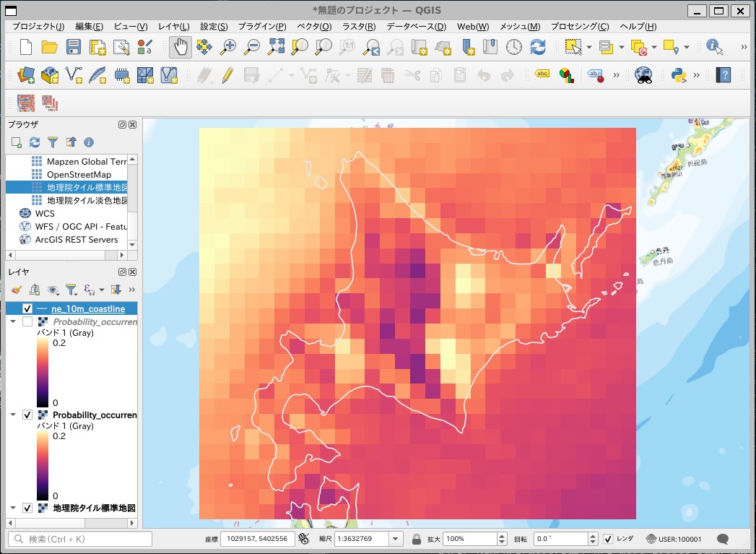Open the scale dropdown list
The image size is (756, 554).
coord(396,539)
